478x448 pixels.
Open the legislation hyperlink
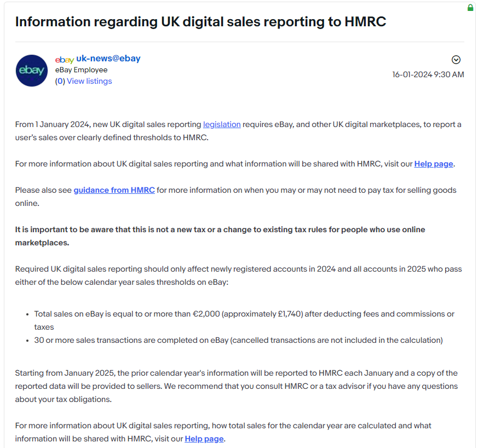(x=222, y=124)
